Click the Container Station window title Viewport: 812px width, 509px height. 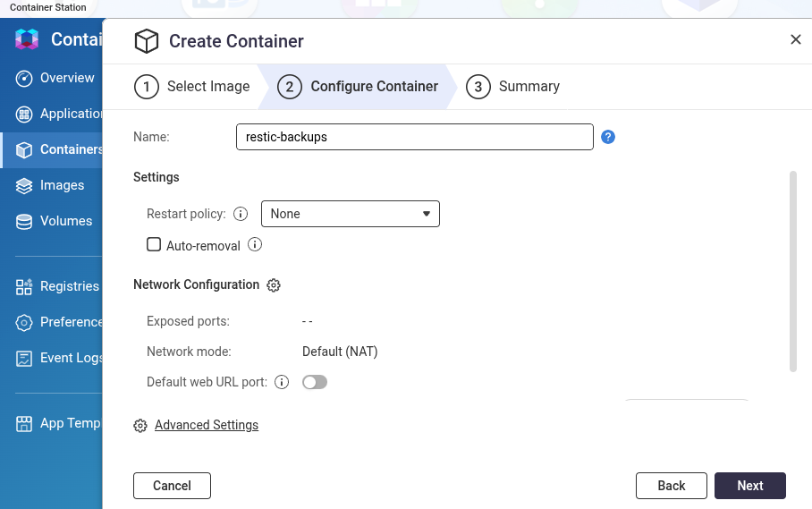point(48,7)
